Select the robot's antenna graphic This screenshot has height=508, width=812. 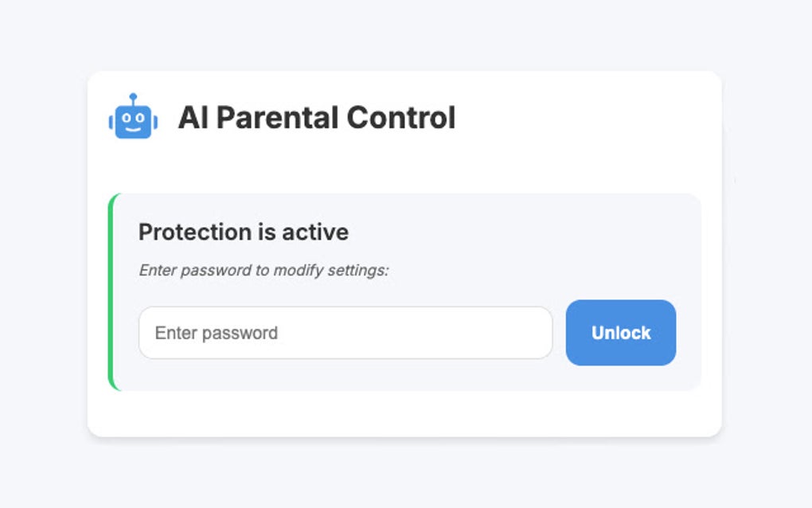pos(133,96)
